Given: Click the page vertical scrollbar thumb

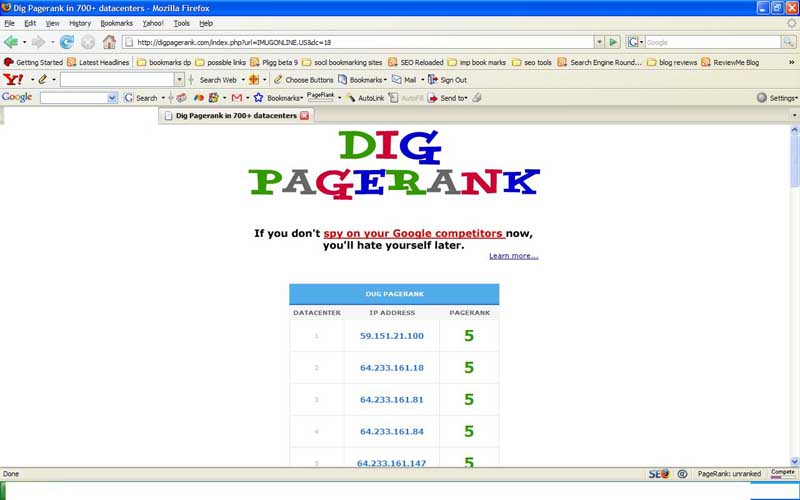Looking at the screenshot, I should click(794, 163).
